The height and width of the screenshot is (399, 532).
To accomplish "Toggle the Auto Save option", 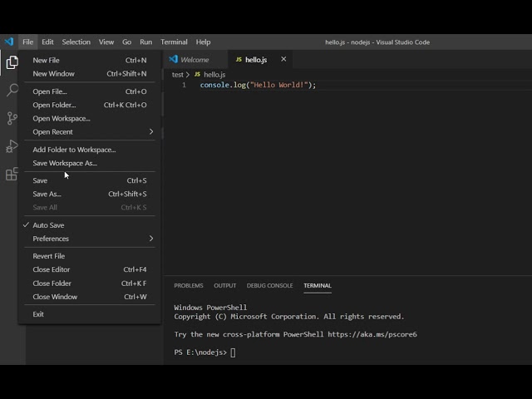I will 90,225.
